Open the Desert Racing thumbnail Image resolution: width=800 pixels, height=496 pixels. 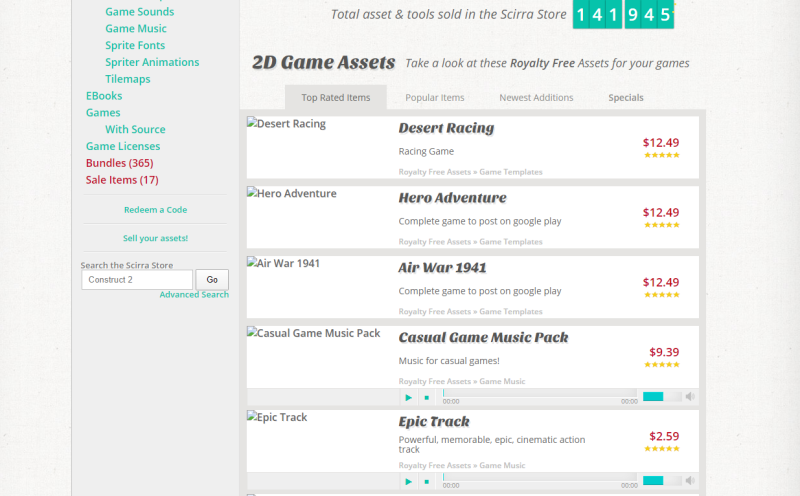(286, 123)
